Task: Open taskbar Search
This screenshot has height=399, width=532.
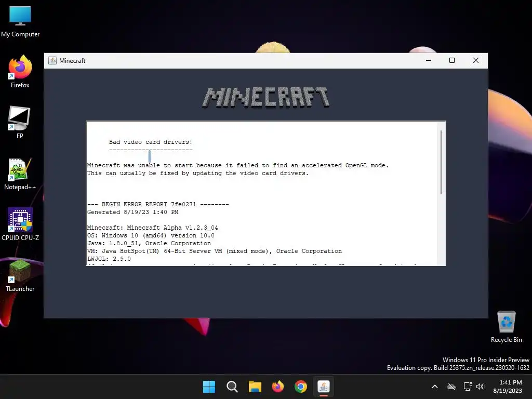Action: click(x=232, y=387)
